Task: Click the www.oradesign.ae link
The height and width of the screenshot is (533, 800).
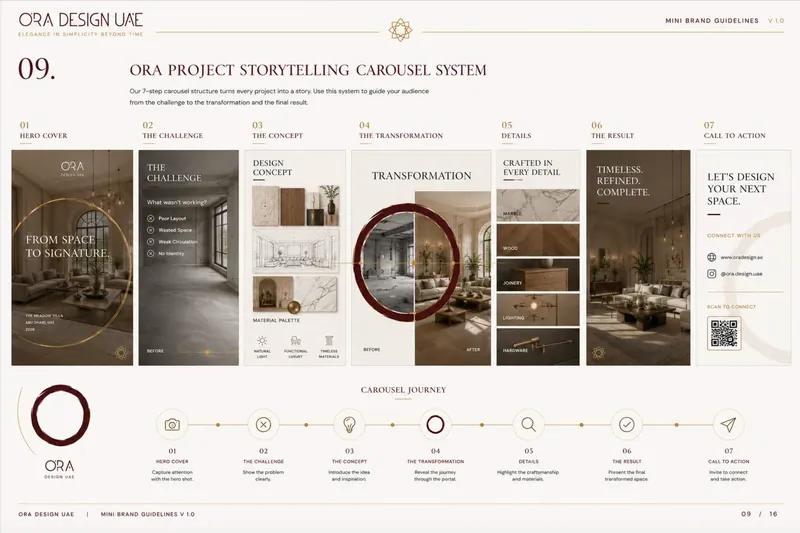Action: 742,258
